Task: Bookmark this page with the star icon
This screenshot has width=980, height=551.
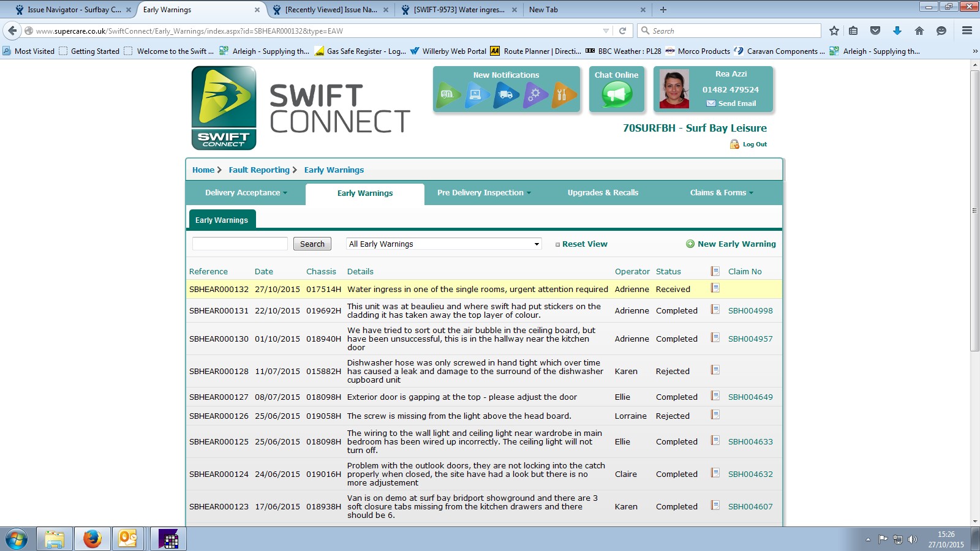Action: (x=834, y=31)
